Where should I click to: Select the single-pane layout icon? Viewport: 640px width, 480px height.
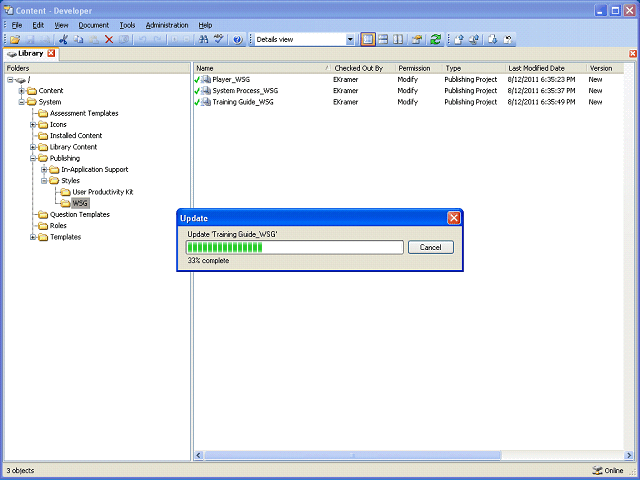(x=368, y=40)
